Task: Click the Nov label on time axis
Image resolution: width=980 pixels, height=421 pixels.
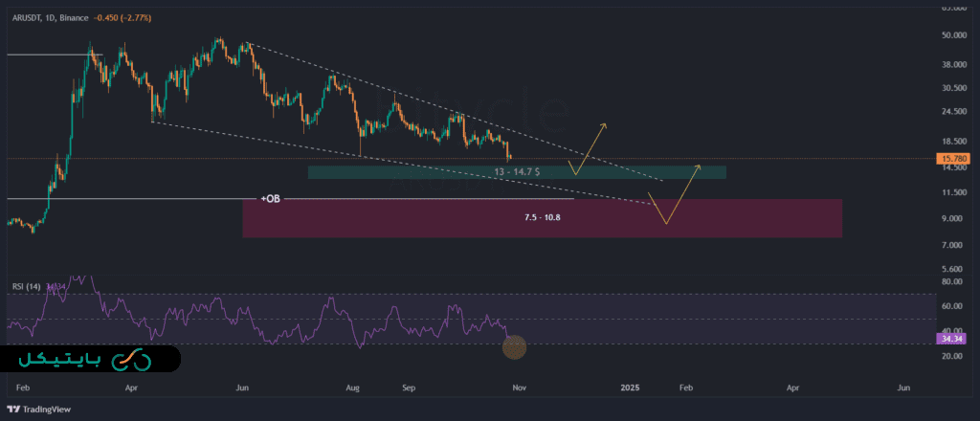Action: 520,389
